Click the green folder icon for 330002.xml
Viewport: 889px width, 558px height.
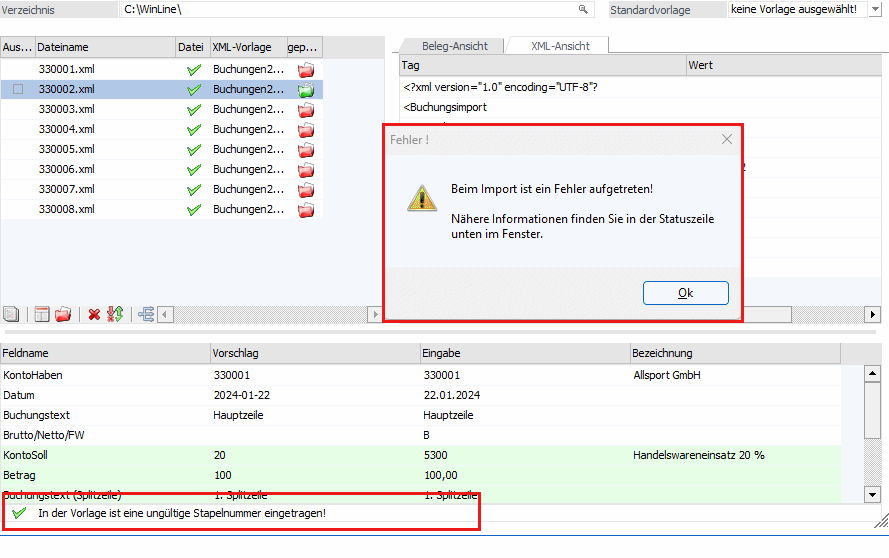coord(306,90)
